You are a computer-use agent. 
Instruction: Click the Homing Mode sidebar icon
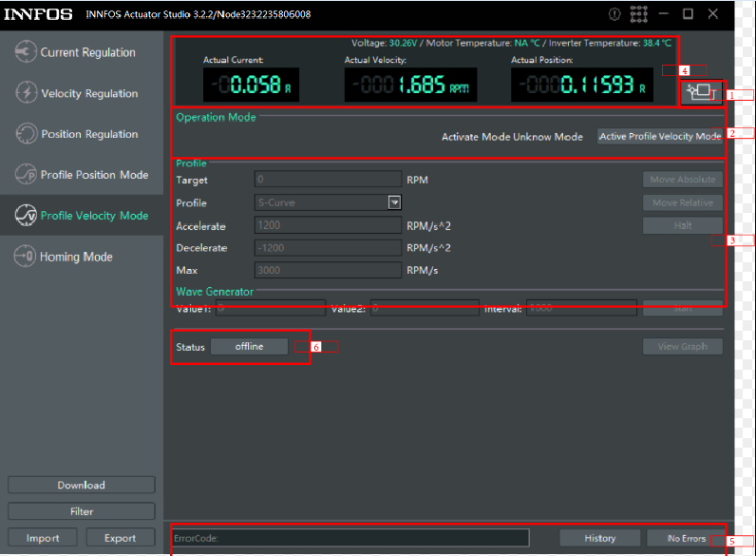coord(26,257)
